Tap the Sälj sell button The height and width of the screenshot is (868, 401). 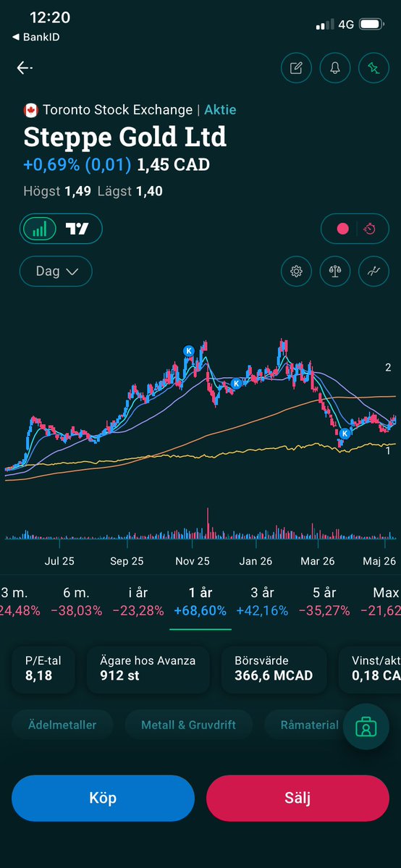click(298, 799)
